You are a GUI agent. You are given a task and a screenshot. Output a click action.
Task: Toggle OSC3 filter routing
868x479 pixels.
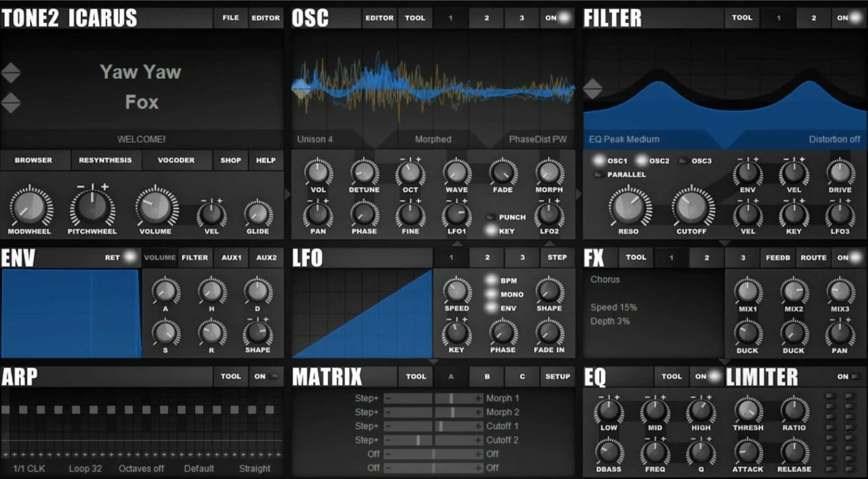[695, 161]
